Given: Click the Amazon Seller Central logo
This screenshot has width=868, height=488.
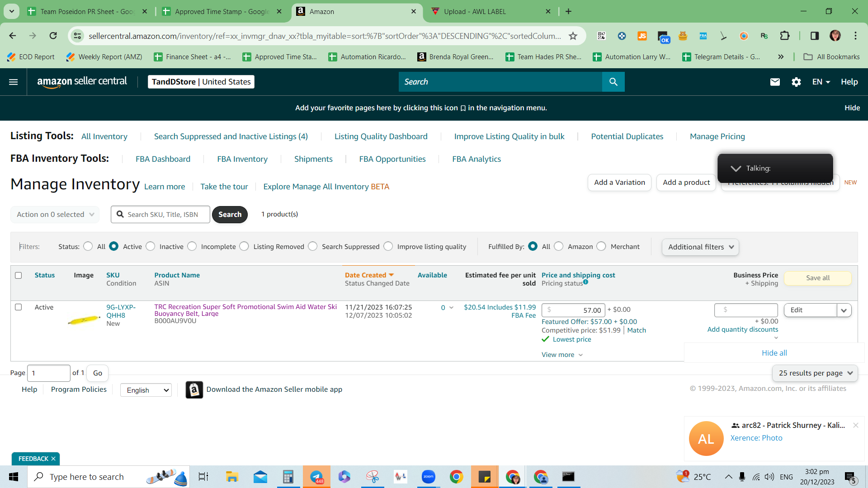Looking at the screenshot, I should coord(82,82).
